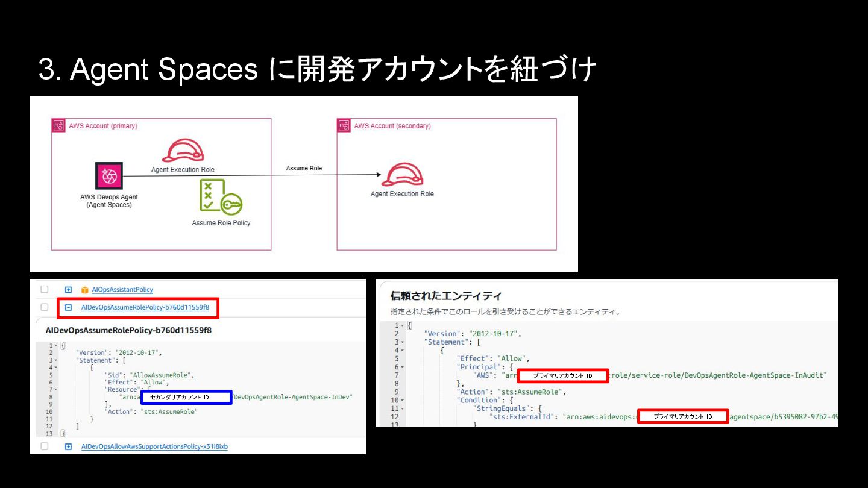Click the DevOpsAgentRole-AgentSpace-InDev resource text

click(x=293, y=397)
